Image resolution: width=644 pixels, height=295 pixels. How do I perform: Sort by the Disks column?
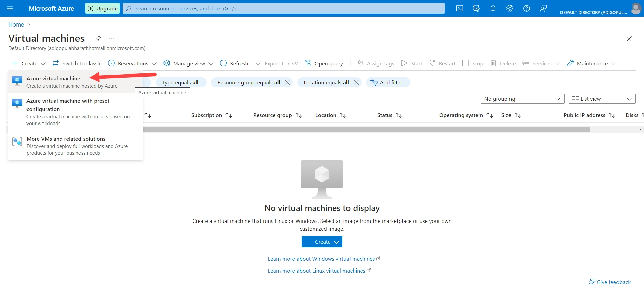(634, 115)
